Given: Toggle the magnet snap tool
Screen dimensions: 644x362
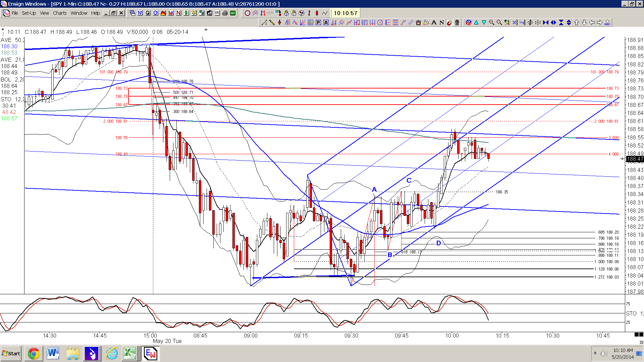Looking at the screenshot, I should (449, 22).
